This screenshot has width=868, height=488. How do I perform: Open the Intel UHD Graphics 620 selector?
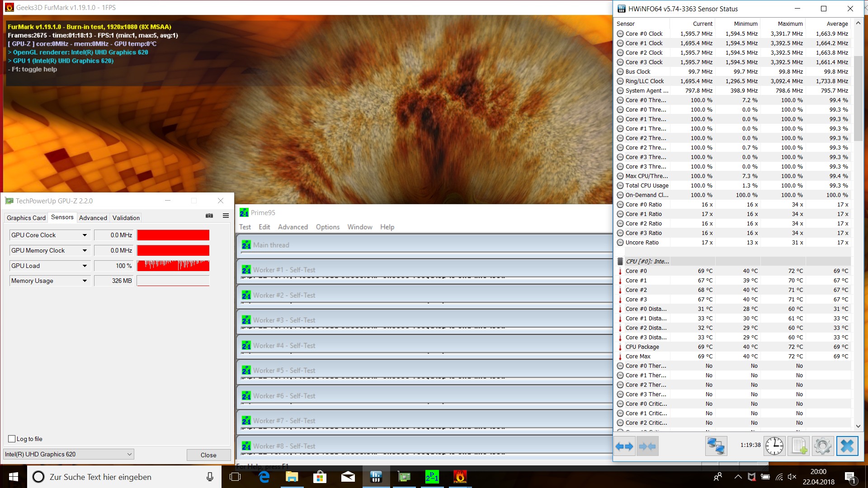click(x=69, y=454)
